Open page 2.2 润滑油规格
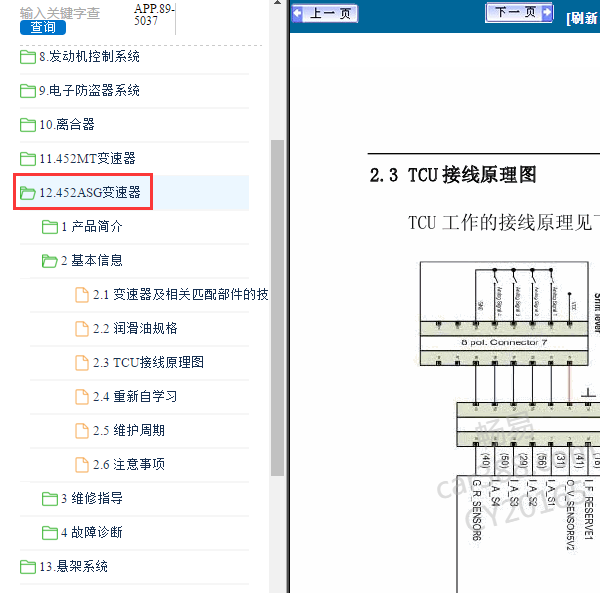 [135, 329]
